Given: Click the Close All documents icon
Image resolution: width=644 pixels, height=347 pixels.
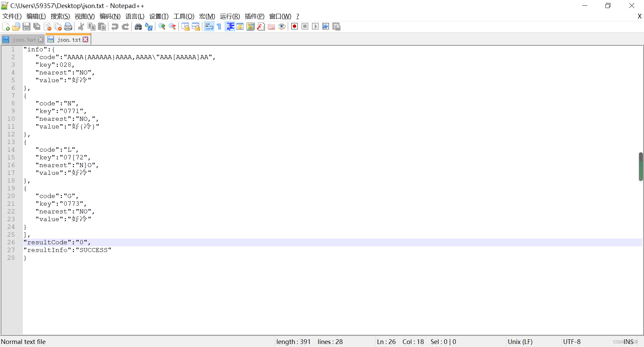Looking at the screenshot, I should point(58,27).
